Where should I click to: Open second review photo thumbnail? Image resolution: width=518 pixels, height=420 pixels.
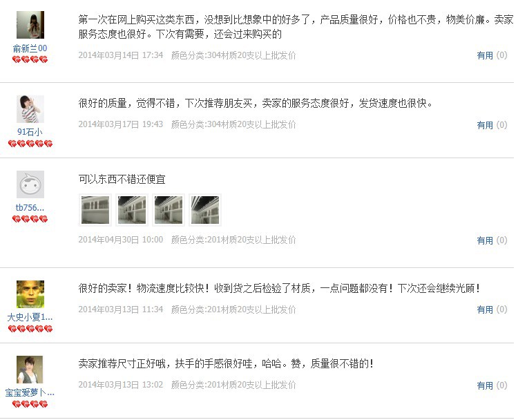click(132, 210)
